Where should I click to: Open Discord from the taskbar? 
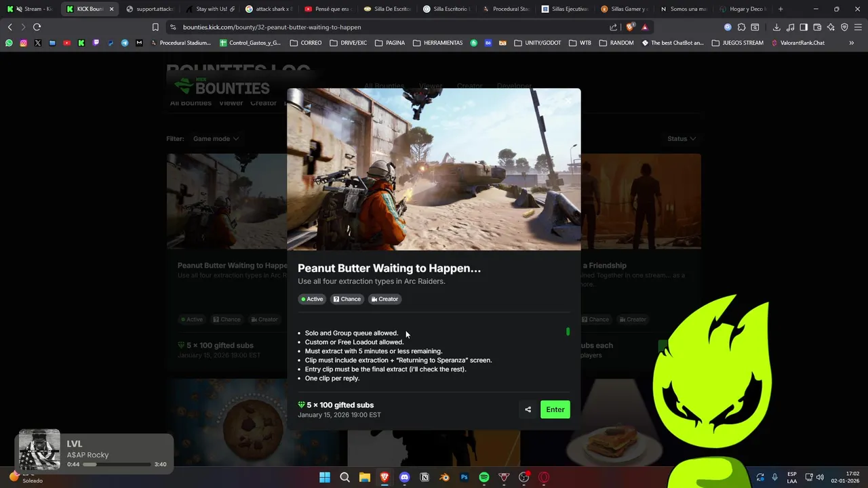point(405,477)
